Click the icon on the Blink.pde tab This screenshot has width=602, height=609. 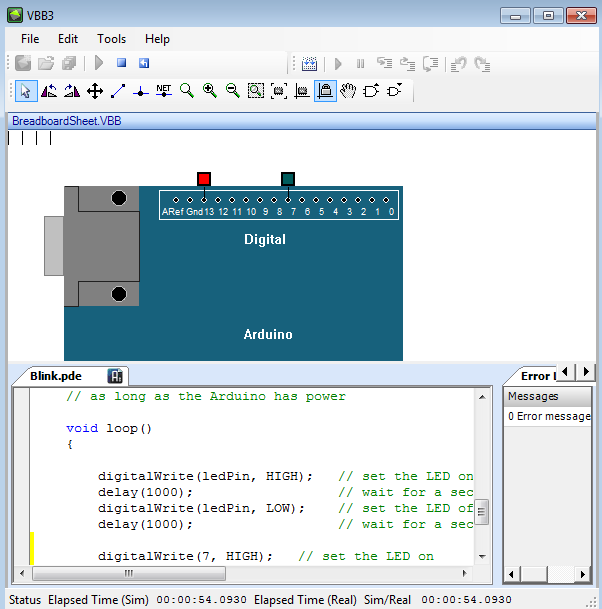[115, 376]
